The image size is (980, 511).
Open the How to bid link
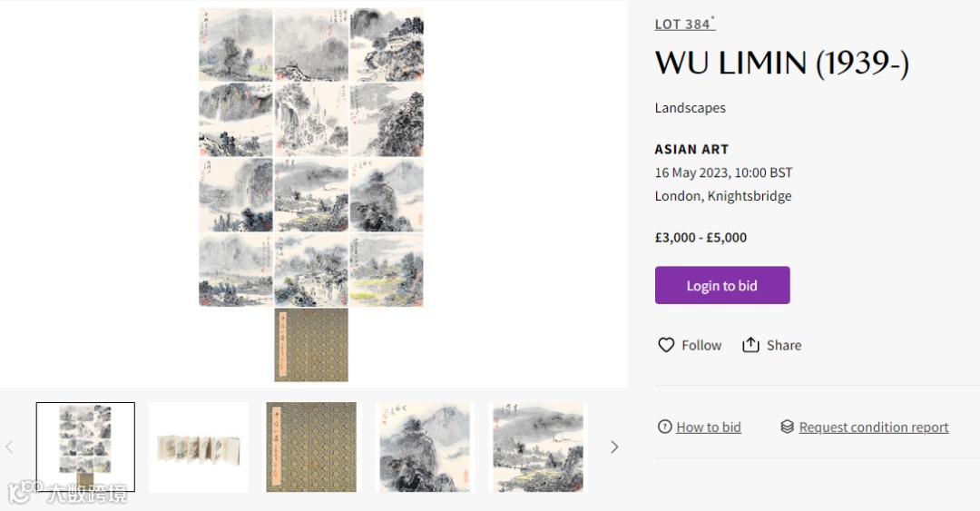tap(709, 427)
